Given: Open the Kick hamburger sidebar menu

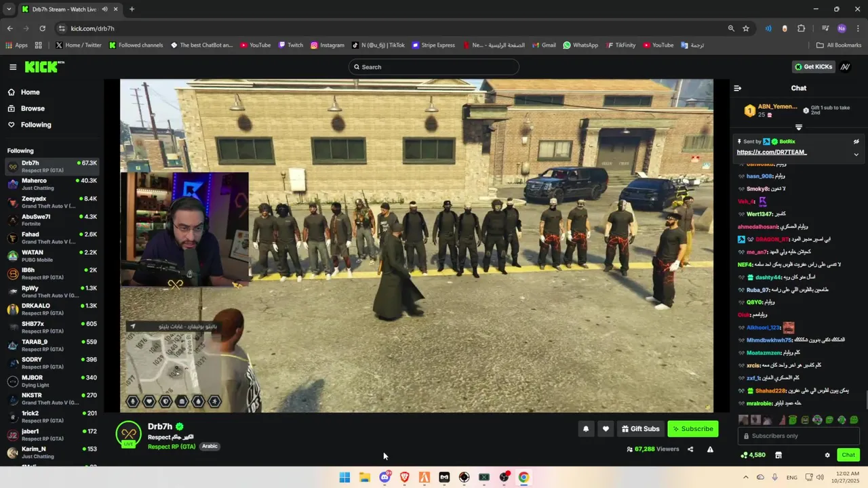Looking at the screenshot, I should click(13, 66).
